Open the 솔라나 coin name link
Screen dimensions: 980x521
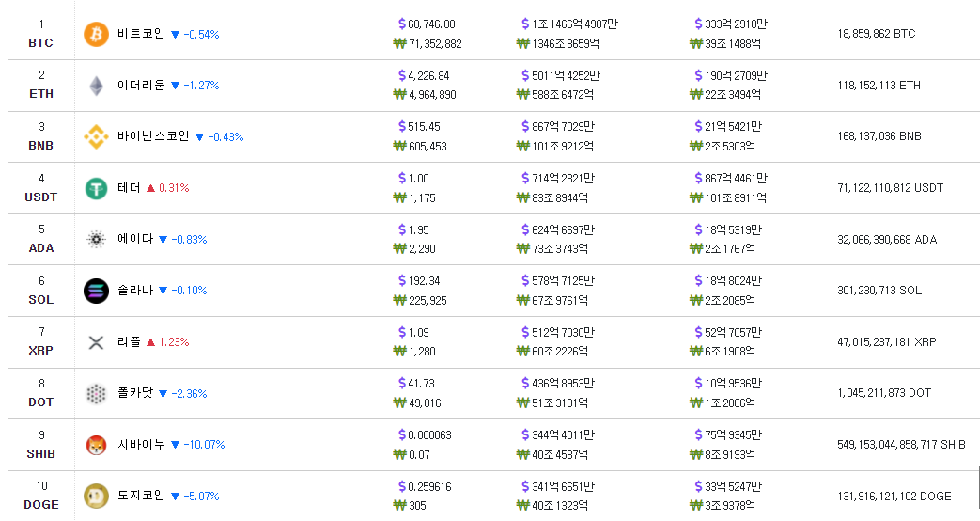(x=135, y=291)
